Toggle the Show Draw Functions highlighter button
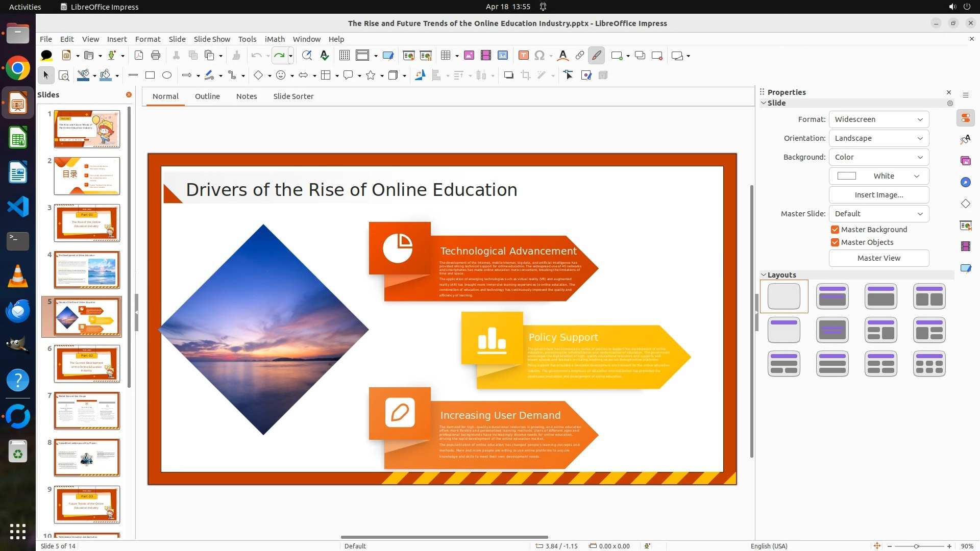The image size is (980, 551). pos(596,56)
